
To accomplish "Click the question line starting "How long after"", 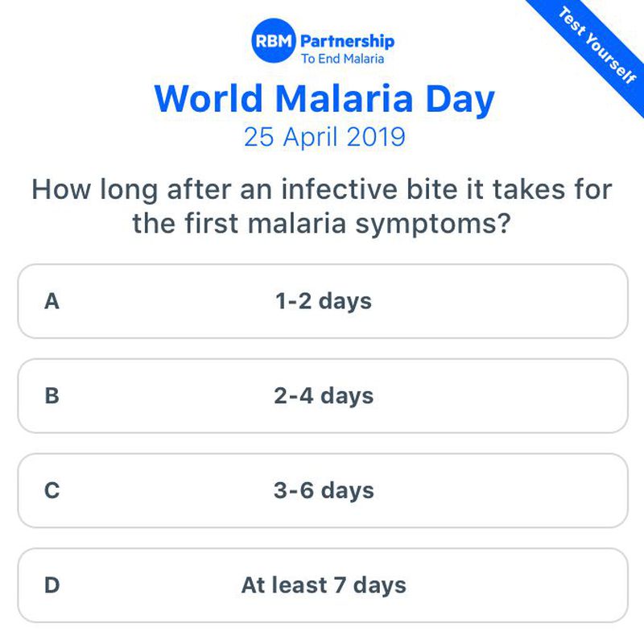I will (x=322, y=190).
